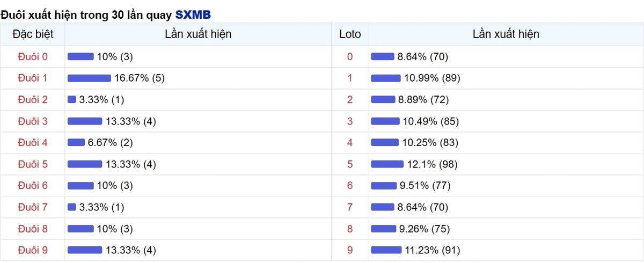Click the left Lần xuất hiện header
The width and height of the screenshot is (644, 263).
click(198, 34)
